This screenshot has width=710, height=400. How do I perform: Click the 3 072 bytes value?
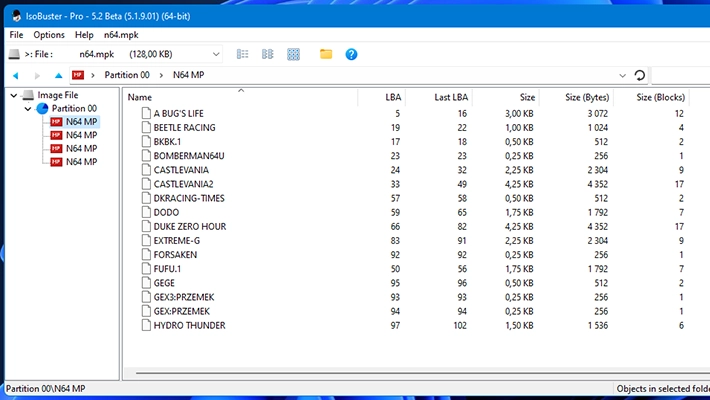point(598,113)
